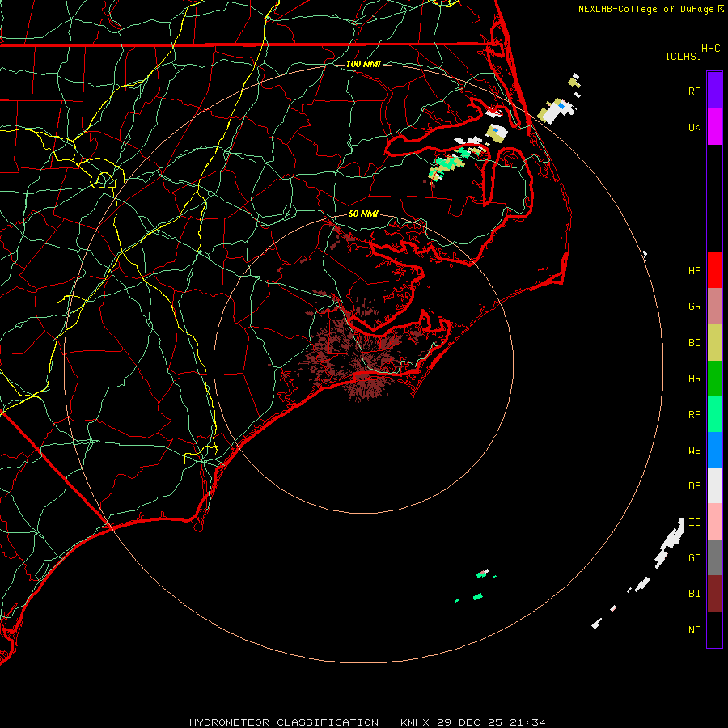728x728 pixels.
Task: Click the RF purple legend swatch
Action: [x=714, y=90]
